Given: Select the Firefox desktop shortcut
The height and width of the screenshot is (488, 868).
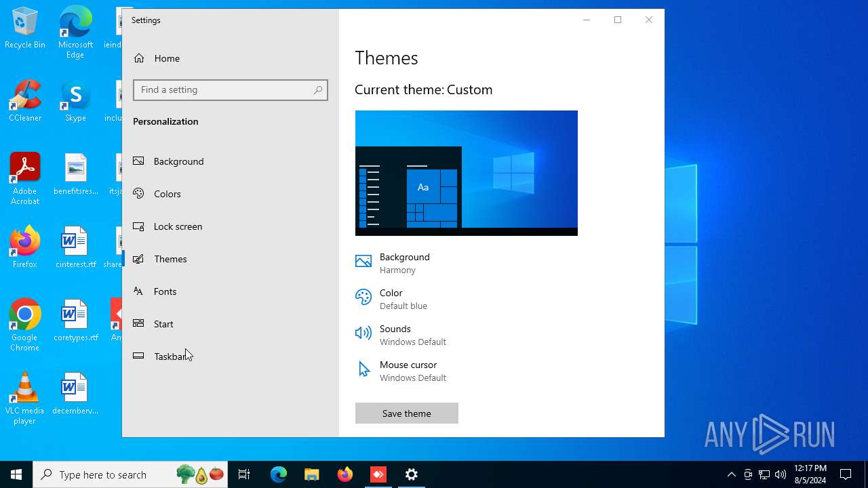Looking at the screenshot, I should coord(25,247).
